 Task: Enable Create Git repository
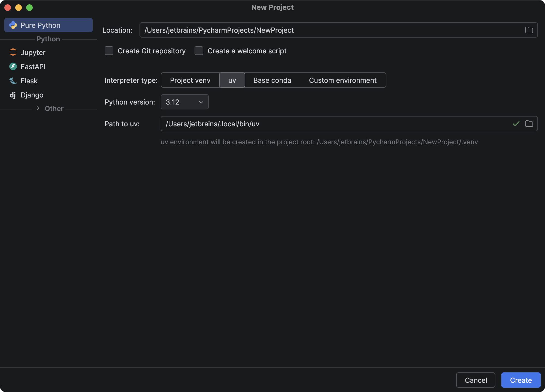109,51
